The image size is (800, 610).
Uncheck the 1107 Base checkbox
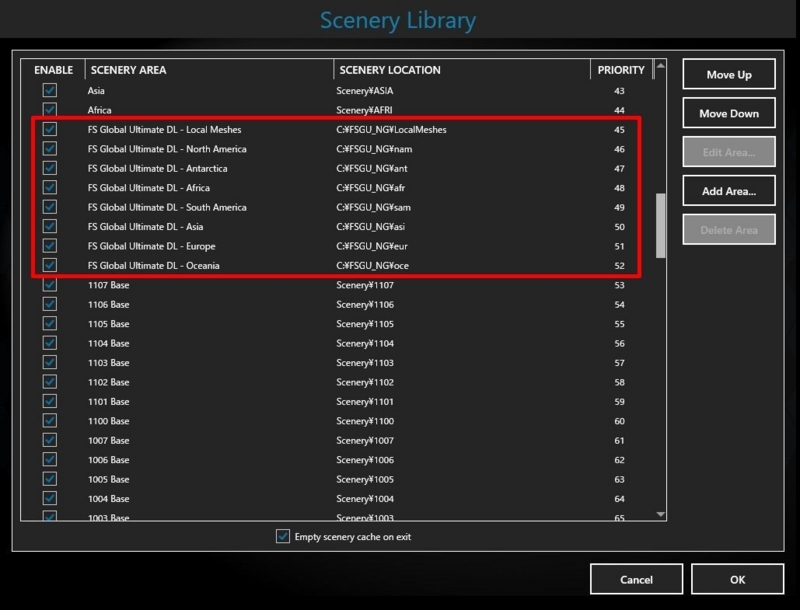pyautogui.click(x=49, y=285)
